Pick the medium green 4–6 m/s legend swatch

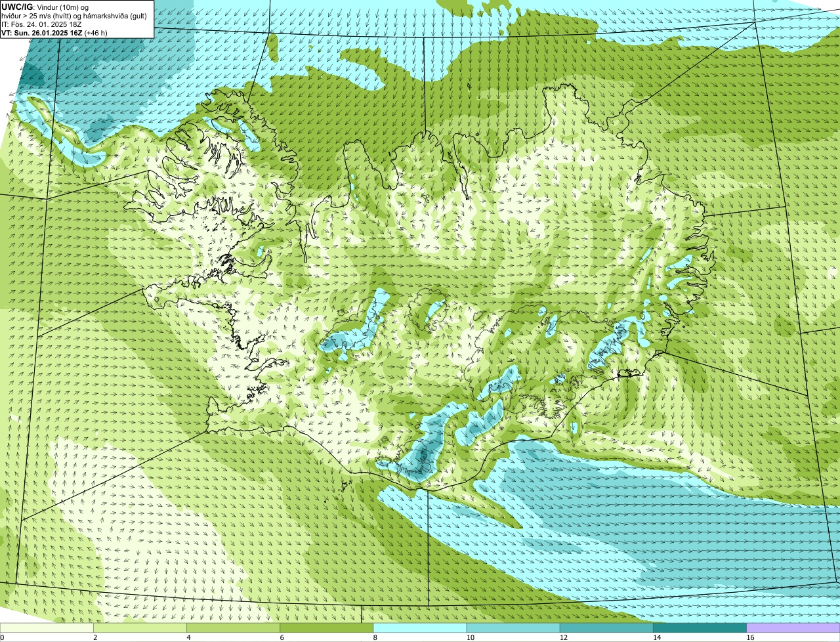pyautogui.click(x=233, y=628)
